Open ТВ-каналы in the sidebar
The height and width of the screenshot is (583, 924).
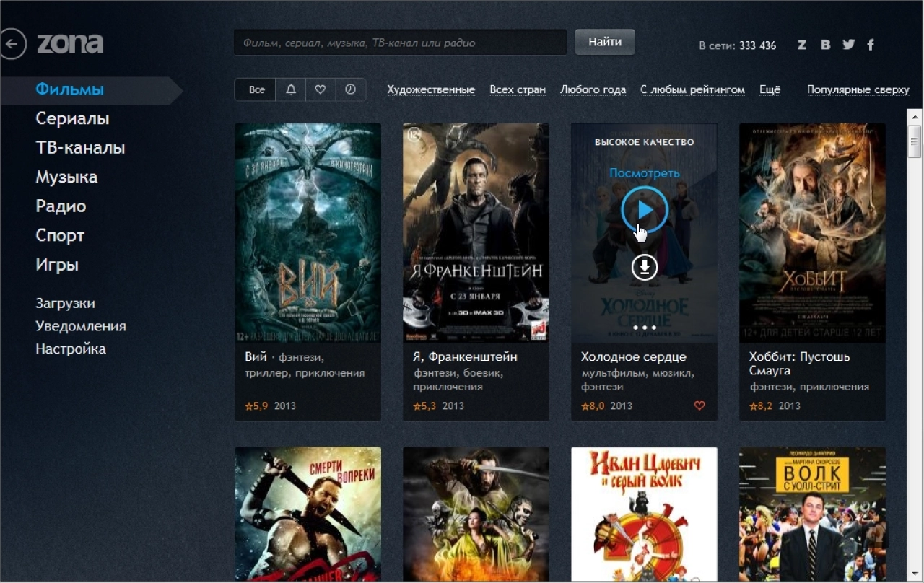click(x=80, y=148)
